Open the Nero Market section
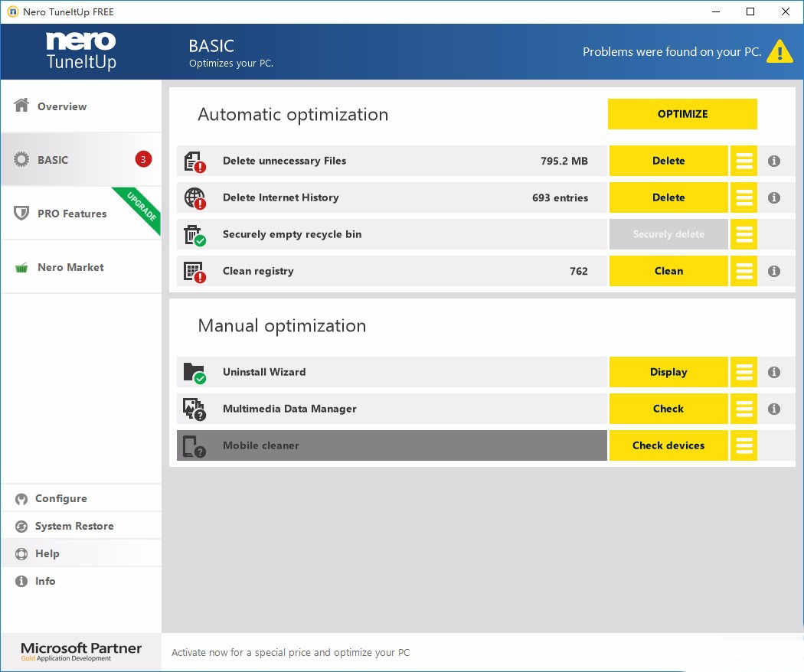Screen dimensions: 804x672 (81, 267)
